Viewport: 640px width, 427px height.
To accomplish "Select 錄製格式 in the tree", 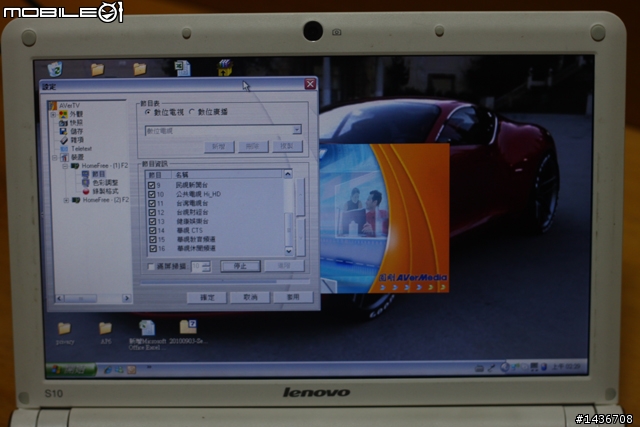I will coord(106,191).
